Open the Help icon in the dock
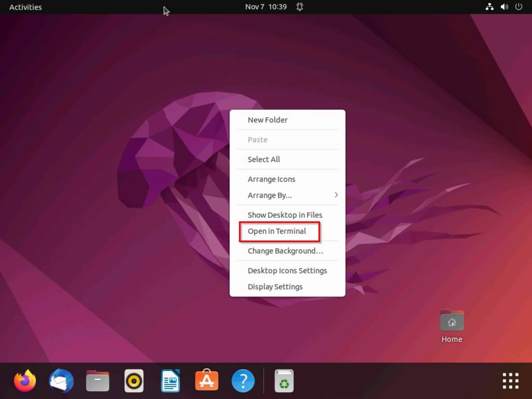The height and width of the screenshot is (399, 532). [243, 381]
